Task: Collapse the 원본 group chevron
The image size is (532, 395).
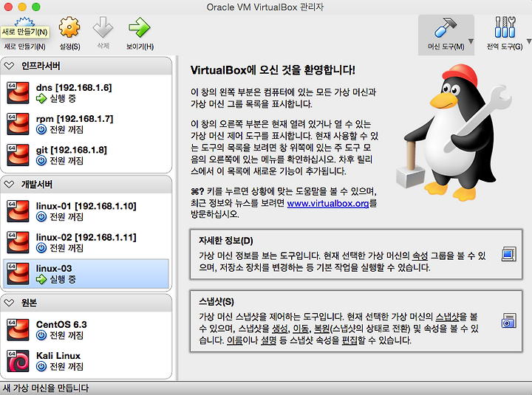Action: click(9, 303)
